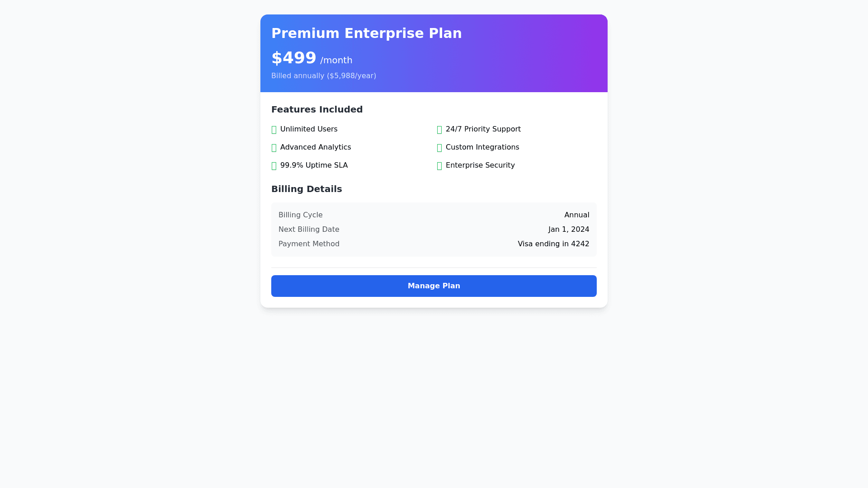Click the Unlimited Users check icon
The image size is (868, 488).
coord(274,130)
